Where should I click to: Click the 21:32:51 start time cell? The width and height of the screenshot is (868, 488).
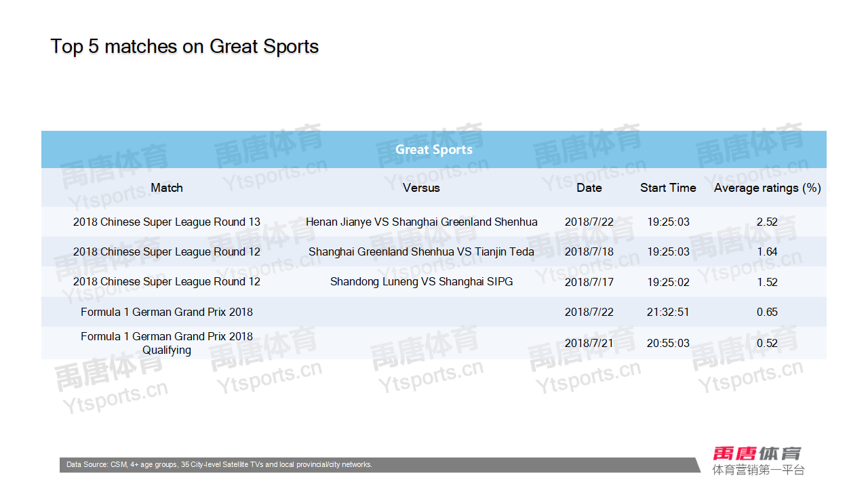(x=668, y=312)
